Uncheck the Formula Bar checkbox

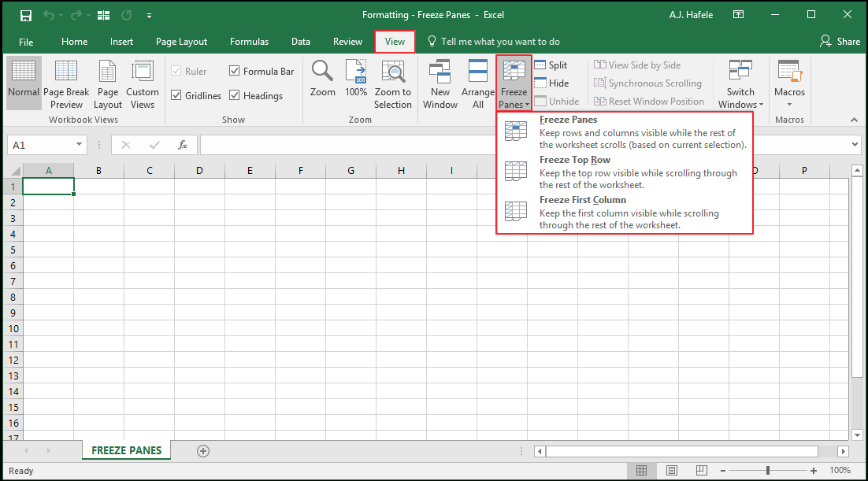pyautogui.click(x=262, y=72)
